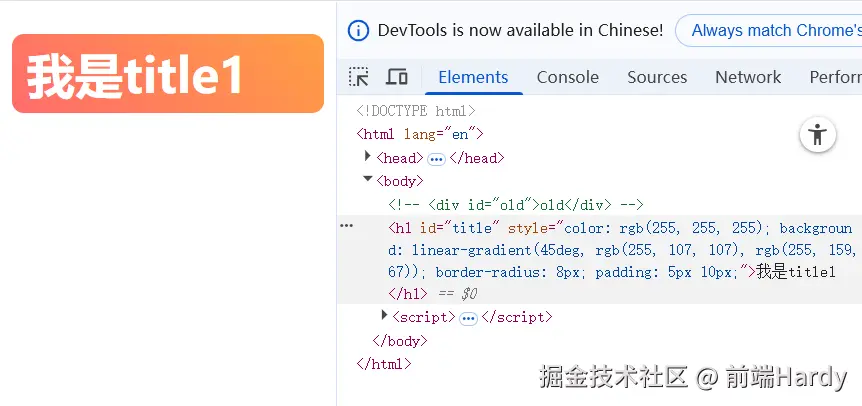Click the DevTools is now available in Chinese message
Screen dimensions: 862x406
coord(520,30)
